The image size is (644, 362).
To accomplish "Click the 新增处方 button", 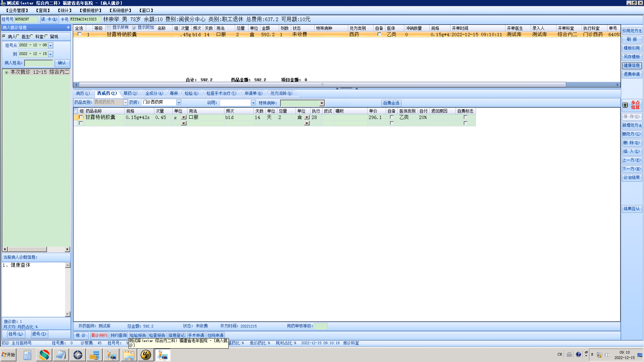I will pos(632,125).
